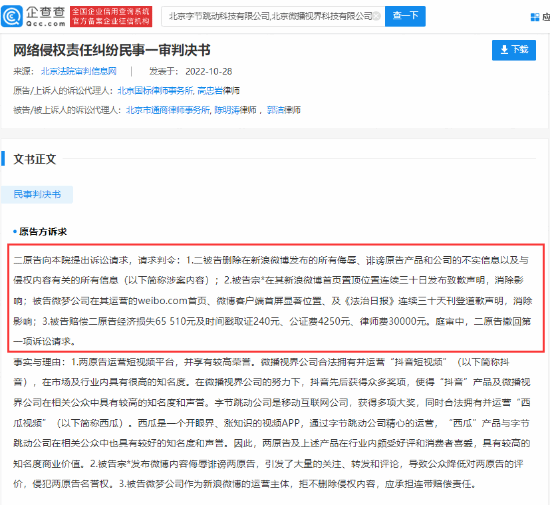The width and height of the screenshot is (550, 505).
Task: Open lawyer 陈明涛 link
Action: point(227,110)
